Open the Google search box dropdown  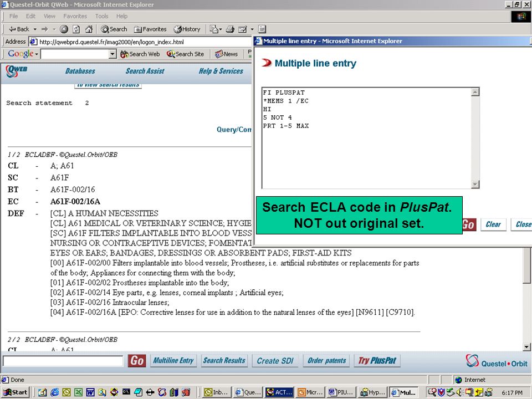(112, 54)
